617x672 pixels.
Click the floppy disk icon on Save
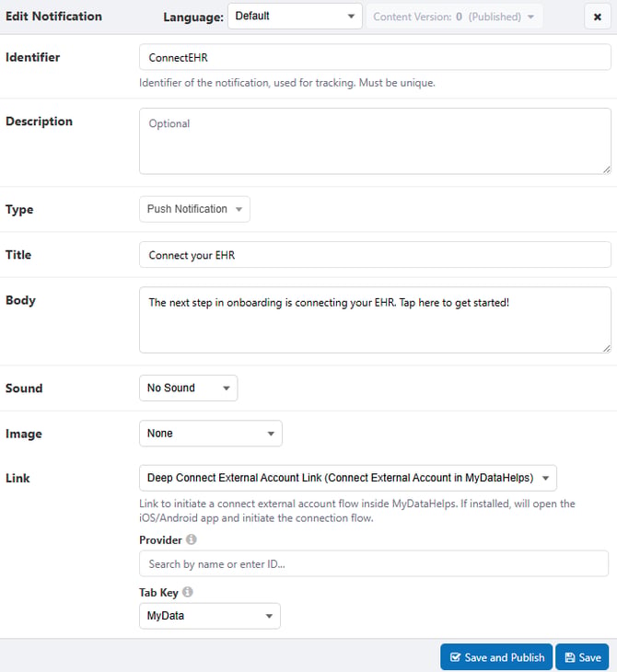570,657
